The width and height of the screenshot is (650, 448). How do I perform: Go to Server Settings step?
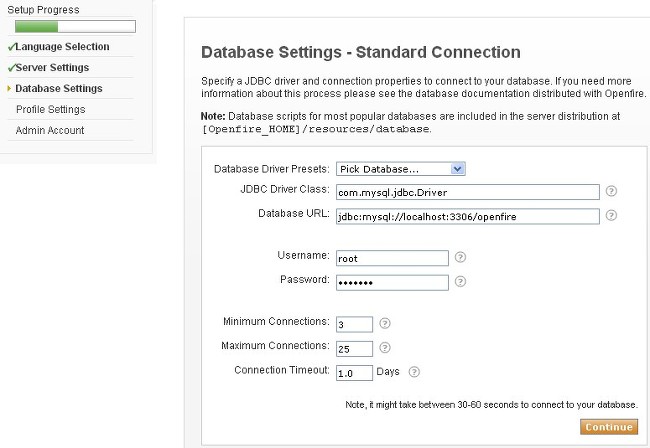coord(52,68)
